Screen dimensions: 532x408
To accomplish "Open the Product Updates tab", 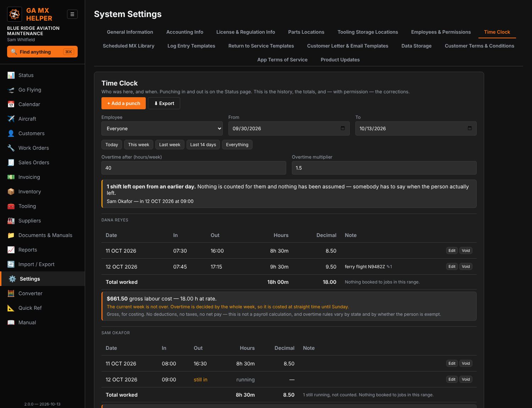I will [x=340, y=60].
